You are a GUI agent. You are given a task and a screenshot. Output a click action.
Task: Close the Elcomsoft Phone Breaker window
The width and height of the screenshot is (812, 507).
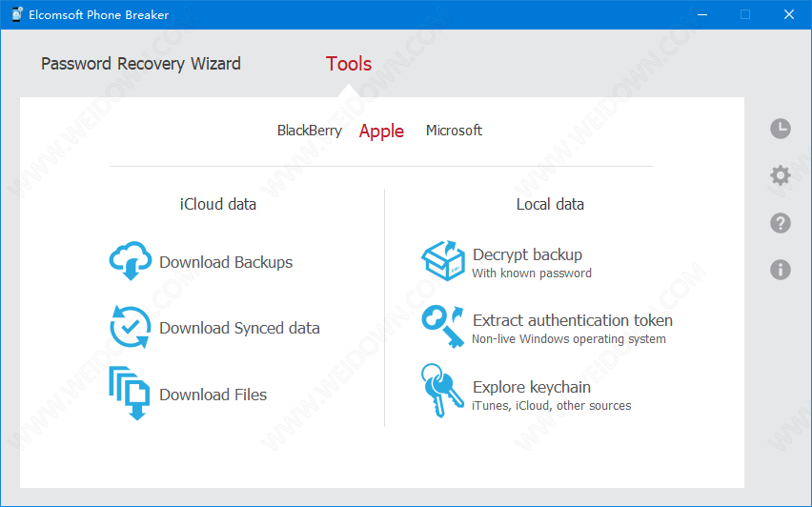789,14
